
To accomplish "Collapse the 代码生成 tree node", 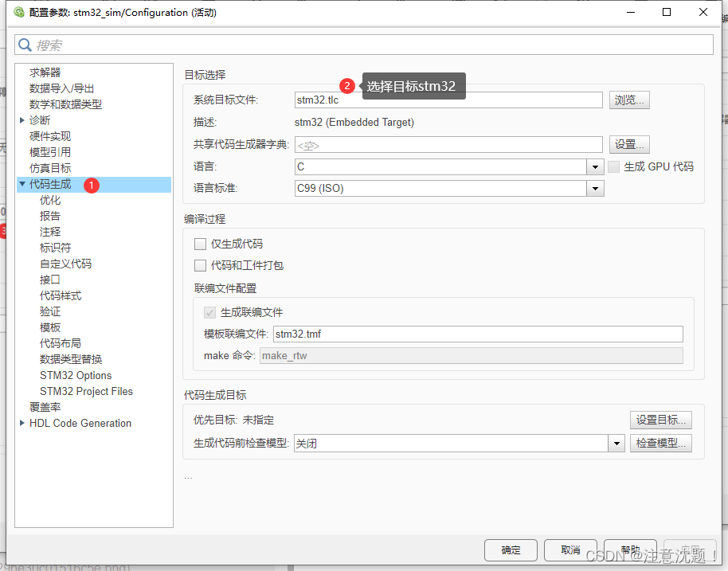I will (22, 184).
